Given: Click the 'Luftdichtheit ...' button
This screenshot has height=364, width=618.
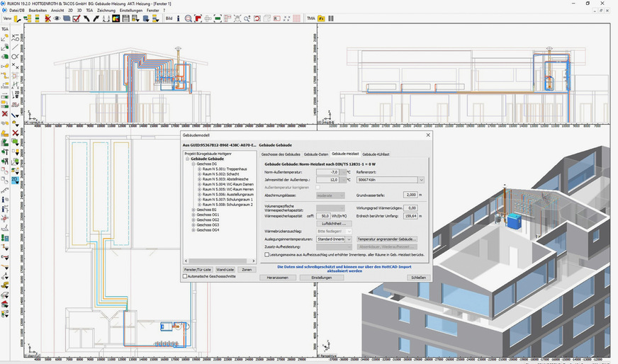Looking at the screenshot, I should (335, 223).
